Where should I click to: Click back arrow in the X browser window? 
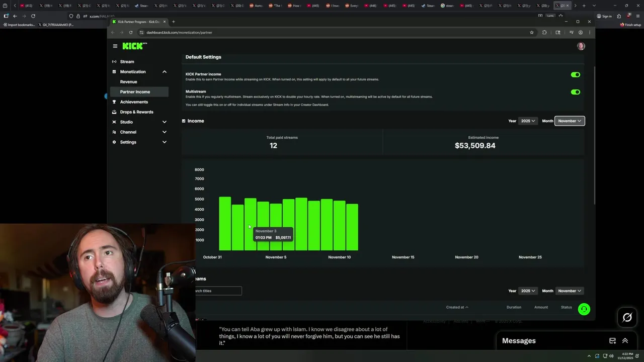(15, 16)
